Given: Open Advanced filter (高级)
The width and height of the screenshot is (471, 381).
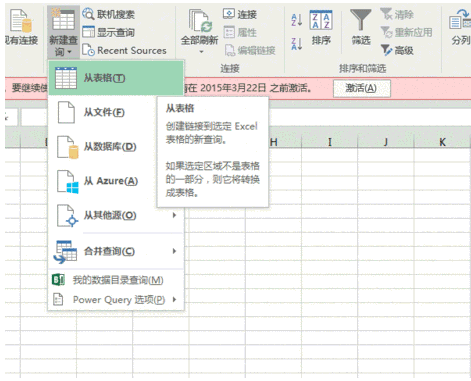Looking at the screenshot, I should tap(397, 50).
